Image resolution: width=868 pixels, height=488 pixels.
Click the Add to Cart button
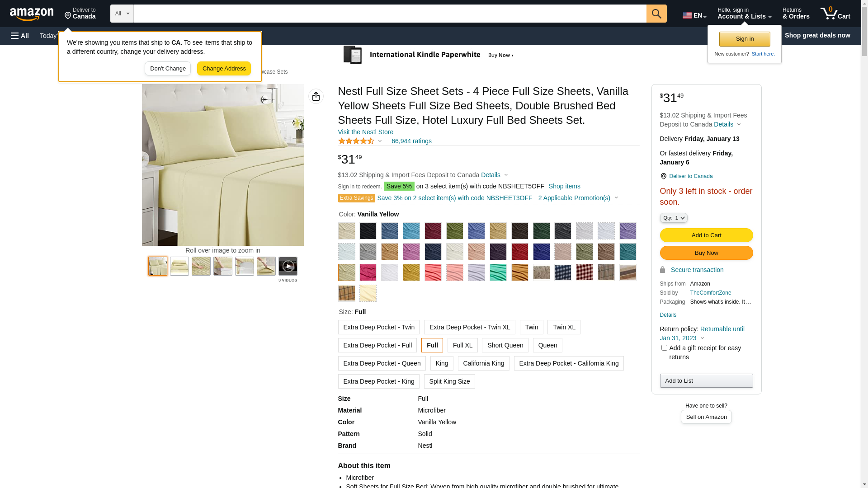pos(706,235)
